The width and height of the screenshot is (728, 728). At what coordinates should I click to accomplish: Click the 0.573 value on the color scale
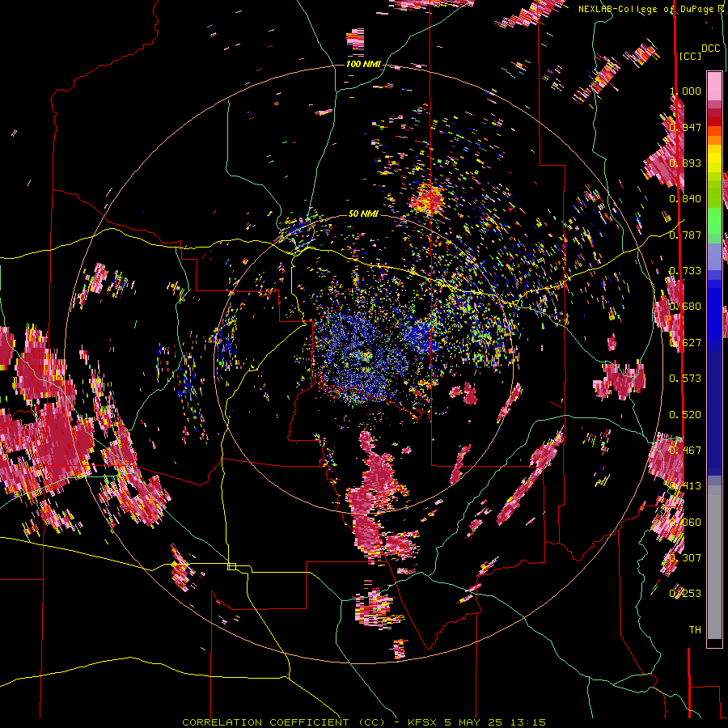pos(685,379)
